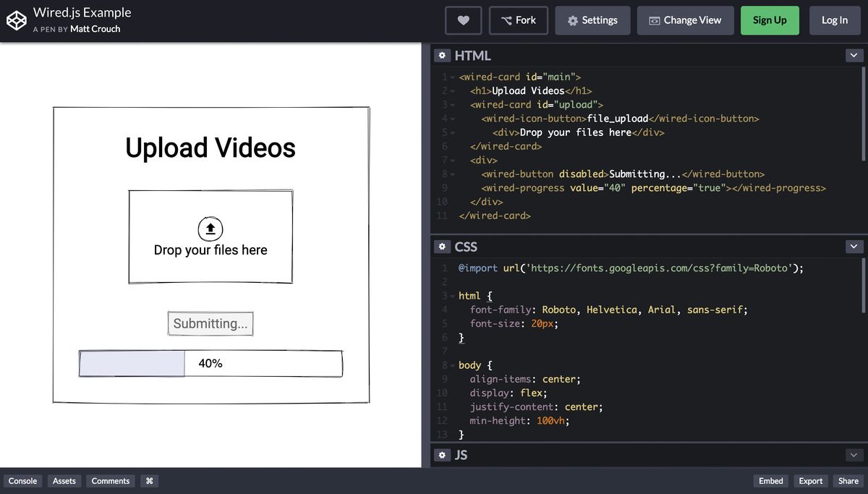Open the pen Settings dialog
The width and height of the screenshot is (868, 494).
[592, 20]
